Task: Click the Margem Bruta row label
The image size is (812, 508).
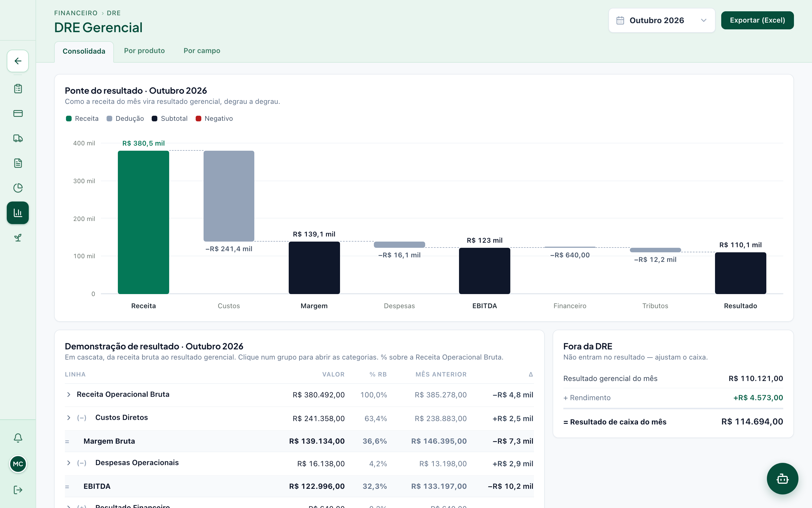Action: click(x=109, y=441)
